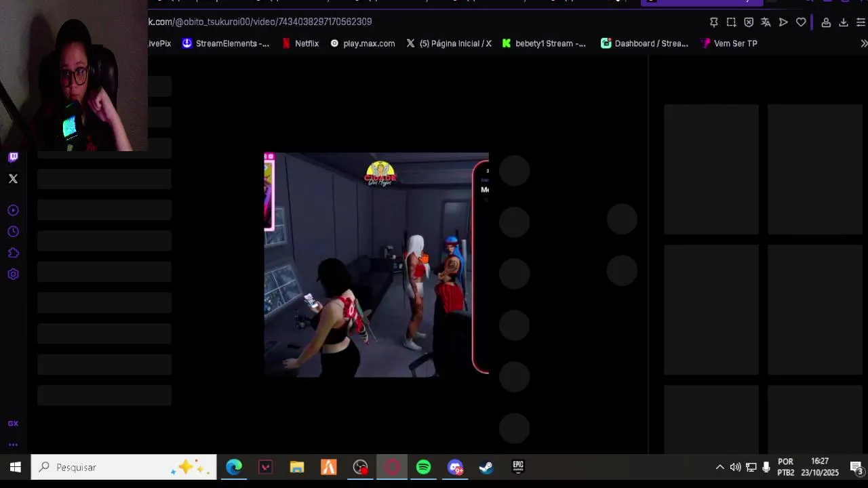This screenshot has height=488, width=868.
Task: Open the profile account icon
Action: 826,22
